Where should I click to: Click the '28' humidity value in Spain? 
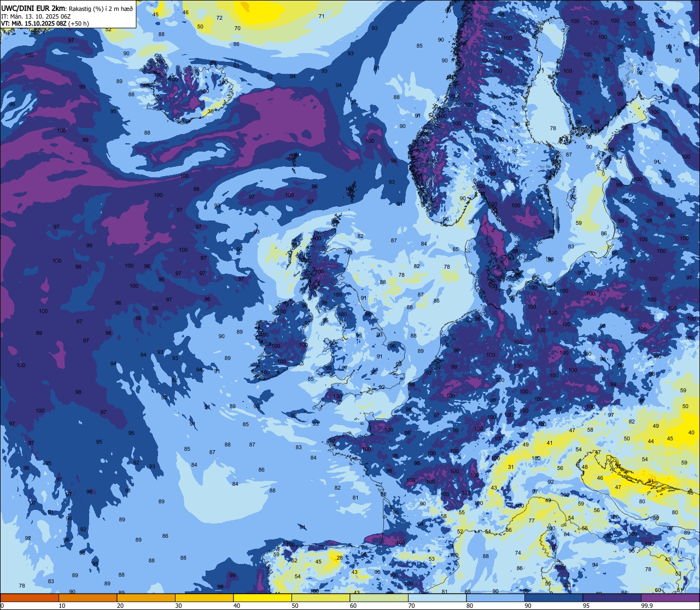point(340,558)
